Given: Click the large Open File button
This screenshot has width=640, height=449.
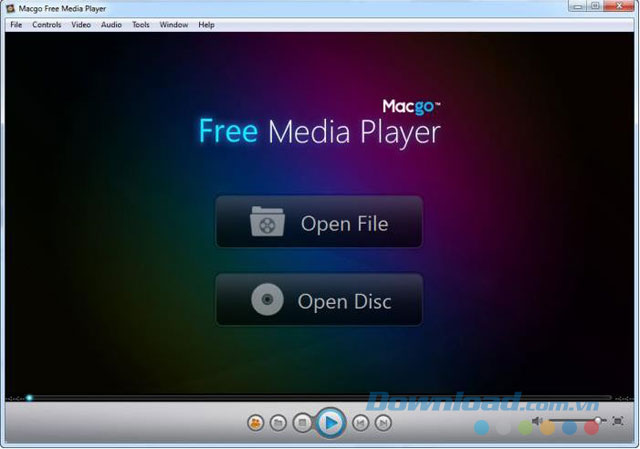Looking at the screenshot, I should [319, 222].
